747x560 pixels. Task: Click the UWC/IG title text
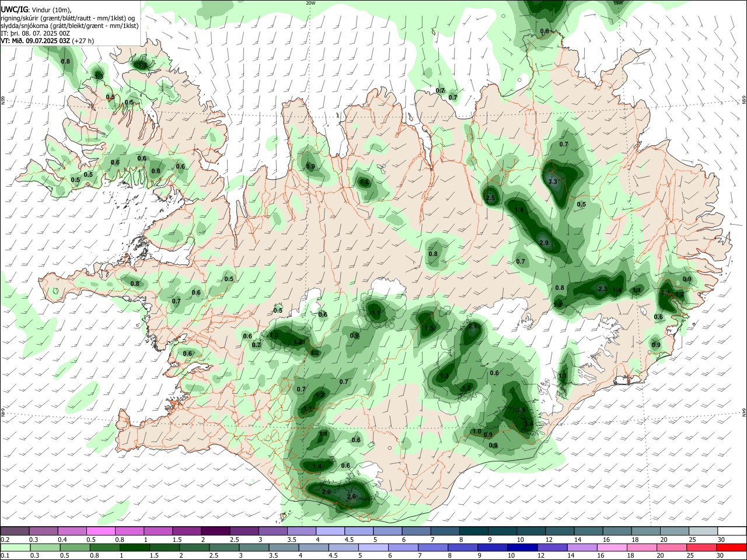tap(14, 10)
